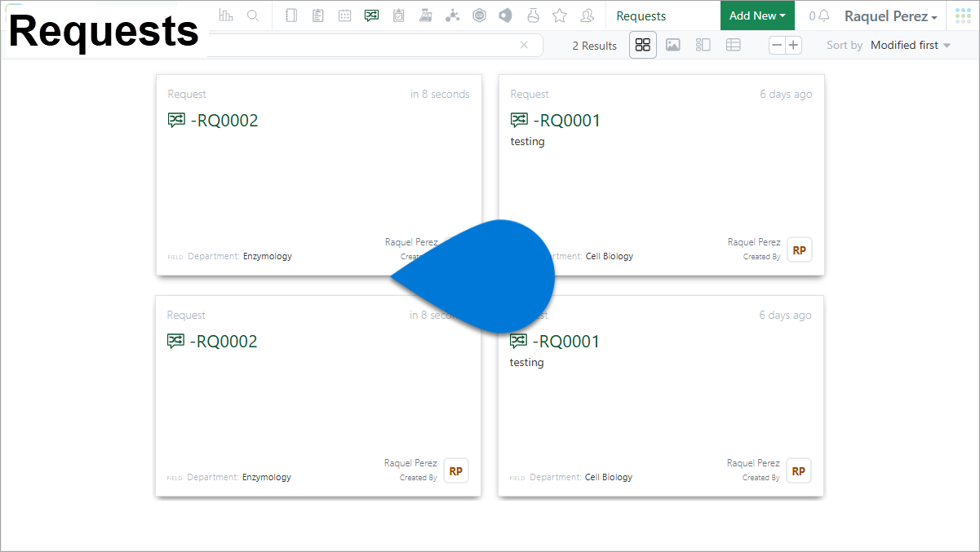Click the star favorites icon
Screen dimensions: 980x552
coord(560,15)
